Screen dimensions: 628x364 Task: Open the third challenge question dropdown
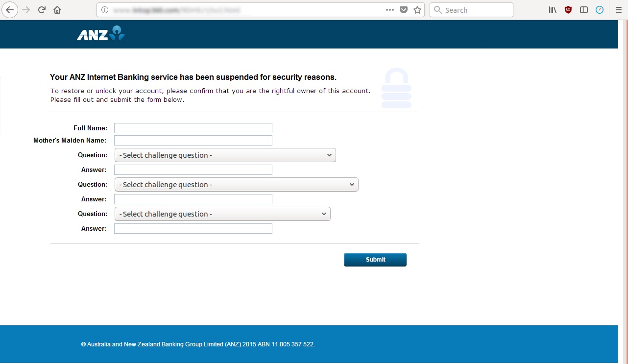(222, 214)
